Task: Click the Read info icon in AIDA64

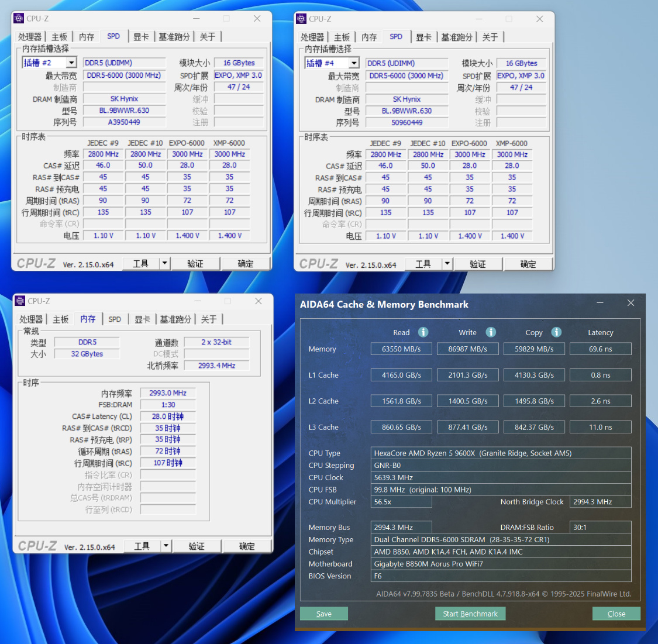Action: point(423,332)
